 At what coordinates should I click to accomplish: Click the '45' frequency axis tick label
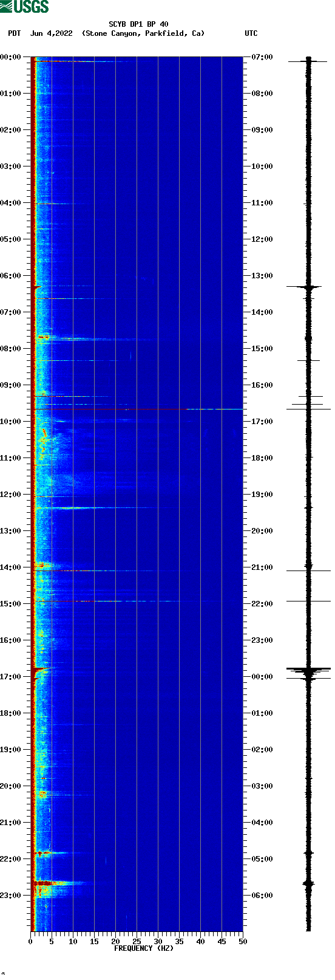222,942
